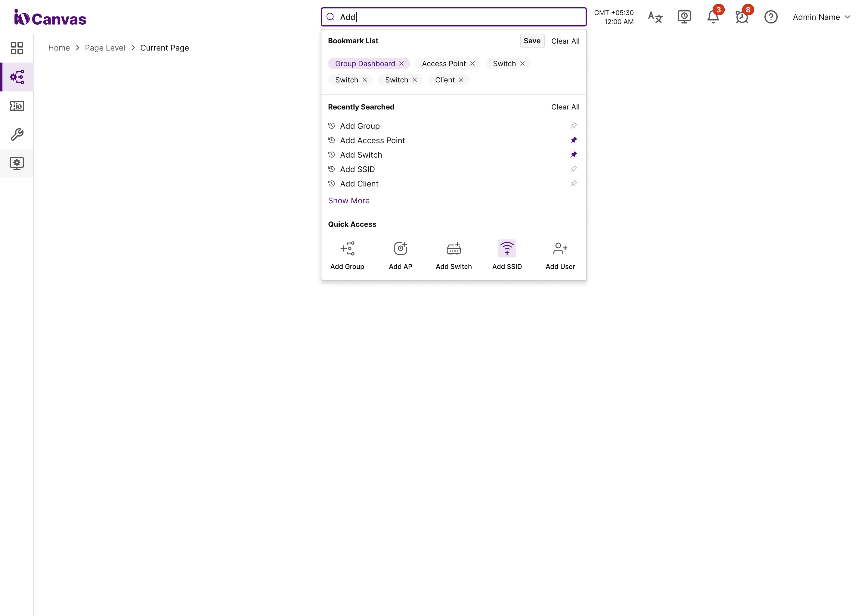867x616 pixels.
Task: Click Add SSID quick access icon
Action: point(507,249)
